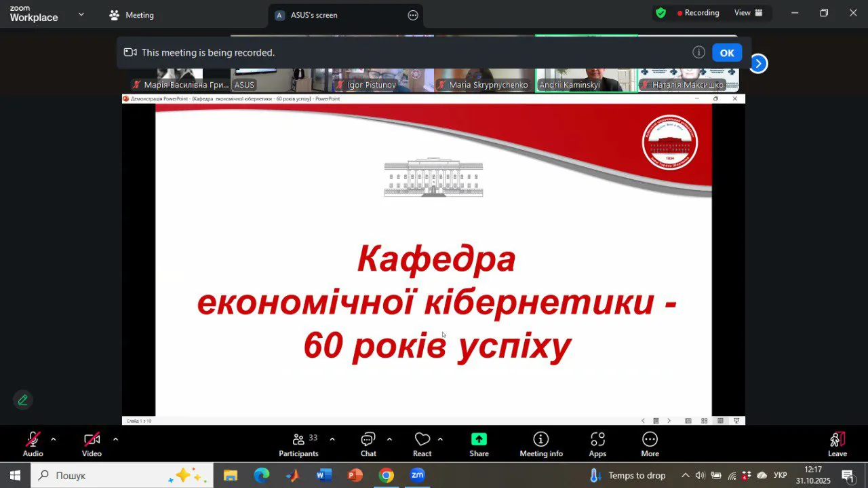Expand video settings caret
This screenshot has width=868, height=488.
pos(115,439)
